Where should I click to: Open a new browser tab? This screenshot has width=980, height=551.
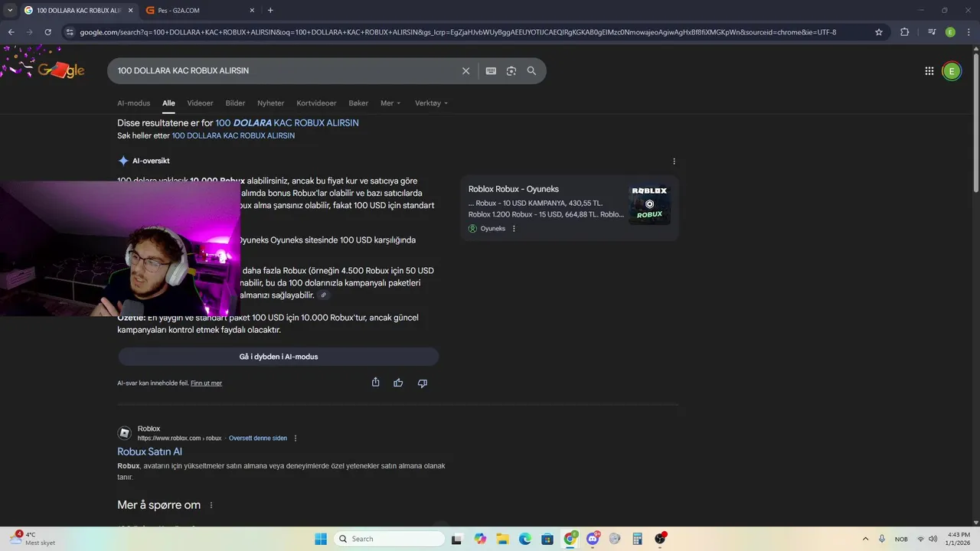[x=270, y=10]
